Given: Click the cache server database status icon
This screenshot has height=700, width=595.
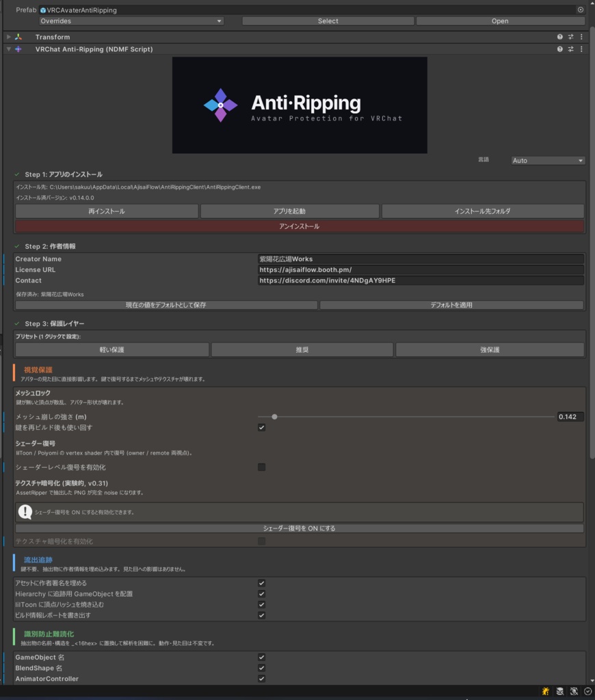Looking at the screenshot, I should tap(559, 691).
